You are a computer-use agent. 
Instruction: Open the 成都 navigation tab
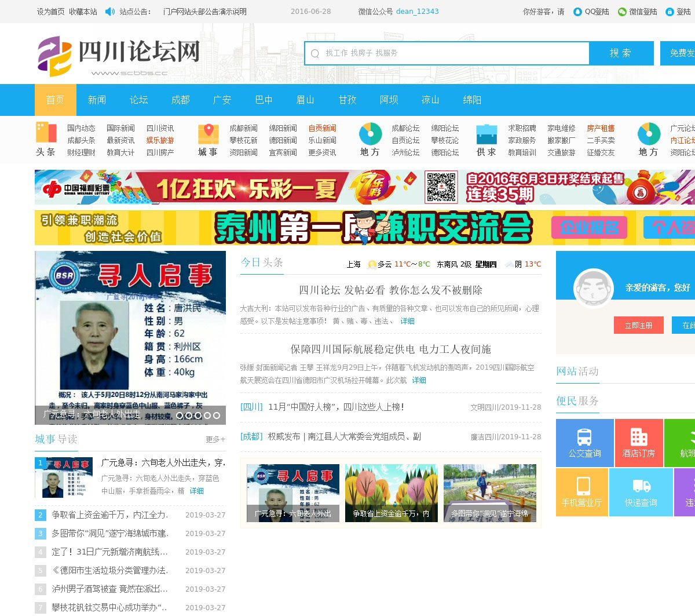(x=180, y=100)
